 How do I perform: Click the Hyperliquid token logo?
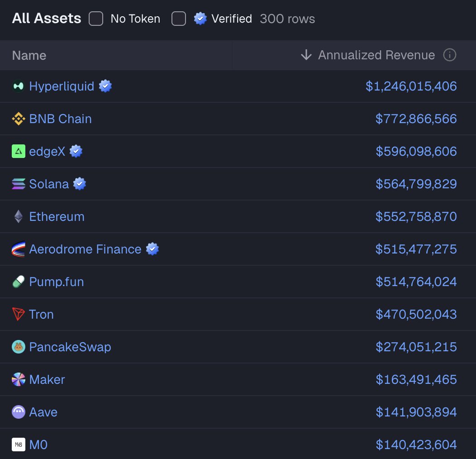(17, 86)
